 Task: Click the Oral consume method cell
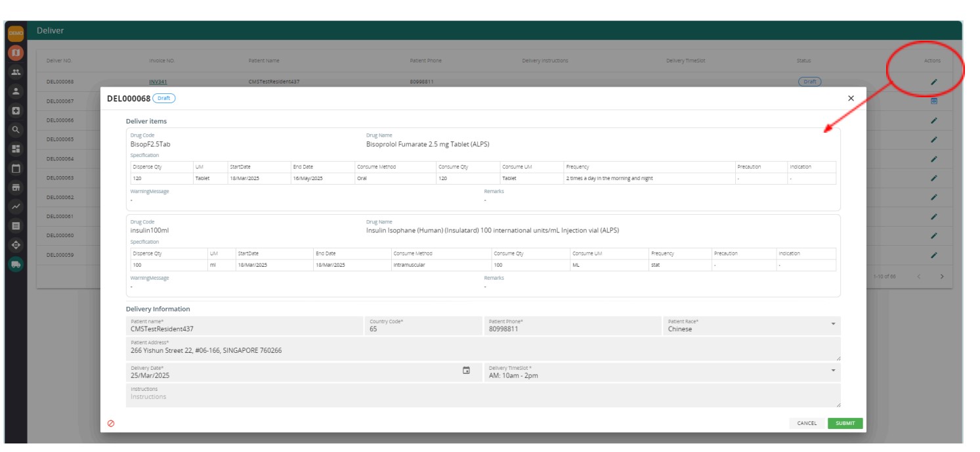tap(394, 179)
